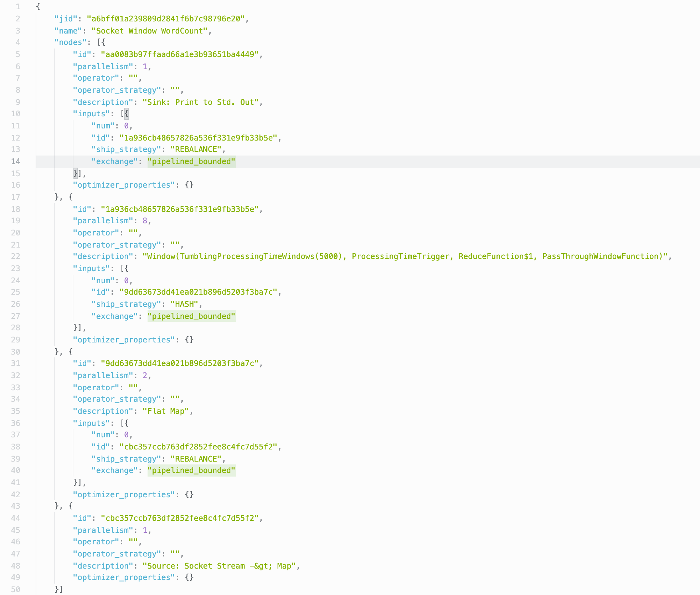Click the matched closing brace on line 15

tap(75, 174)
